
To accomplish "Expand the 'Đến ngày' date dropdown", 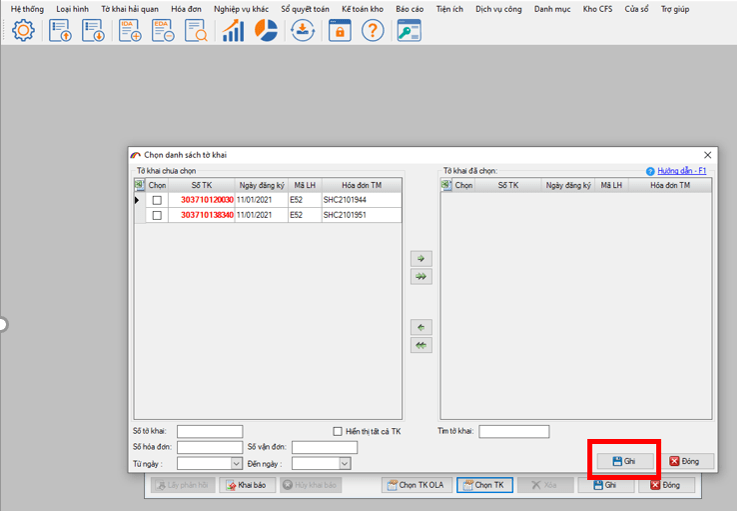I will 345,464.
